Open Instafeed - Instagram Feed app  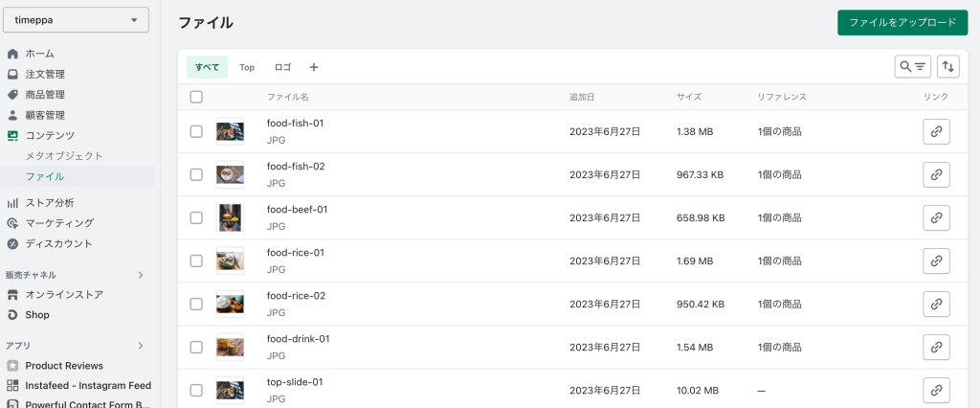point(87,385)
